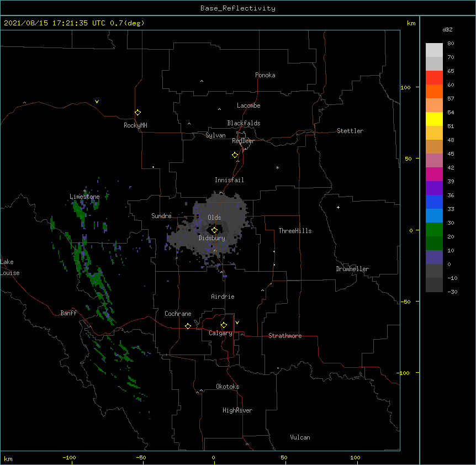Click the Banff label
This screenshot has height=465, width=476.
68,313
